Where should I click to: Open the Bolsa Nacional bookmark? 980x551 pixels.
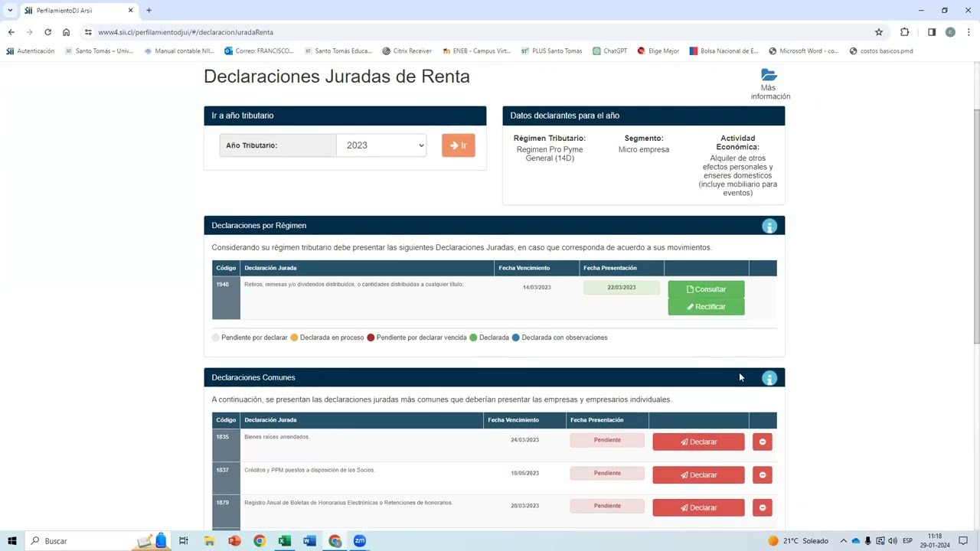724,51
